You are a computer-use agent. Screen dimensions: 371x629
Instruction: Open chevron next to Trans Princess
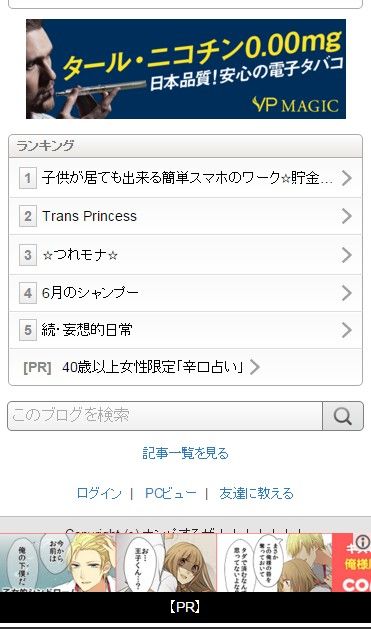347,216
